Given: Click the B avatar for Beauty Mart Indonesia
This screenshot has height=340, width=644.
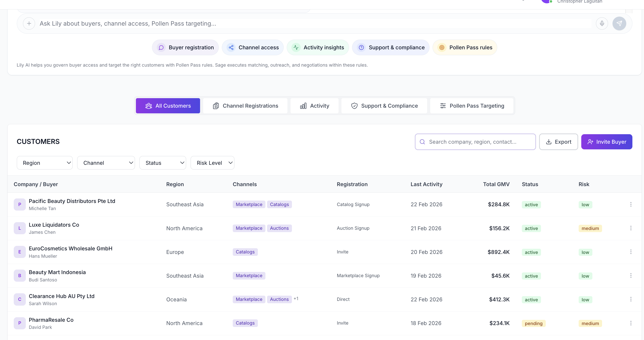Looking at the screenshot, I should pos(20,276).
